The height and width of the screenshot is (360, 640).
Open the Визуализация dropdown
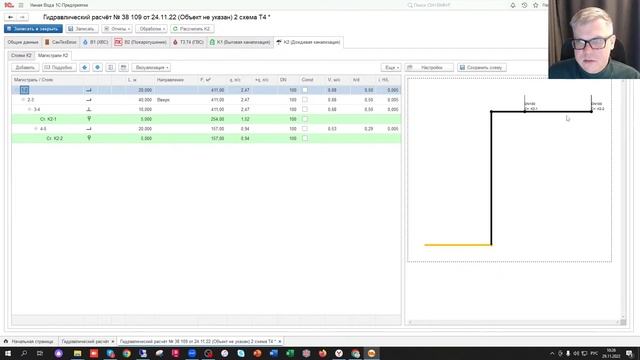(151, 67)
